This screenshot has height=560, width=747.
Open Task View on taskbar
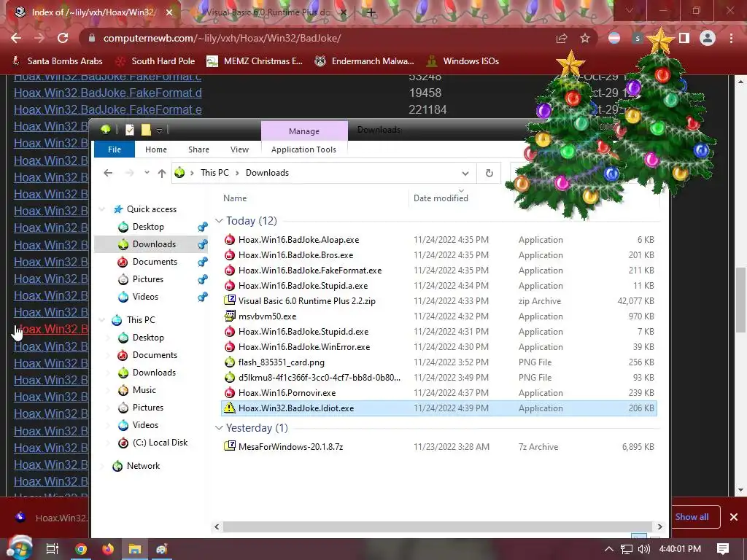[52, 549]
